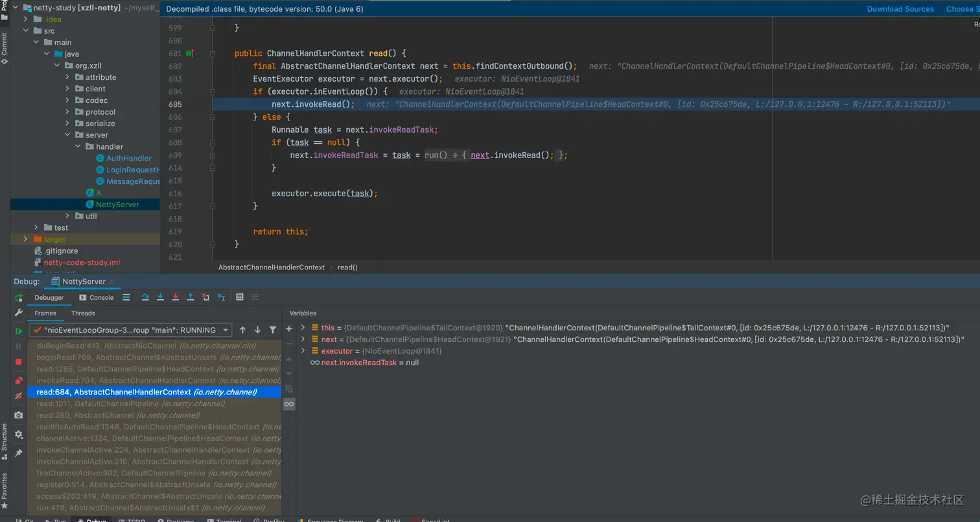
Task: Click the read() breadcrumb item
Action: coord(347,267)
